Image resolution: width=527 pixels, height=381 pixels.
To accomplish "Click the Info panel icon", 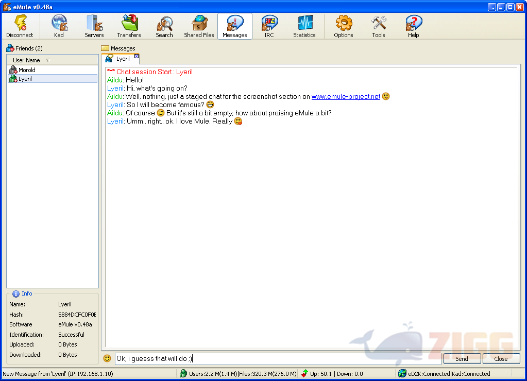I will pyautogui.click(x=15, y=294).
